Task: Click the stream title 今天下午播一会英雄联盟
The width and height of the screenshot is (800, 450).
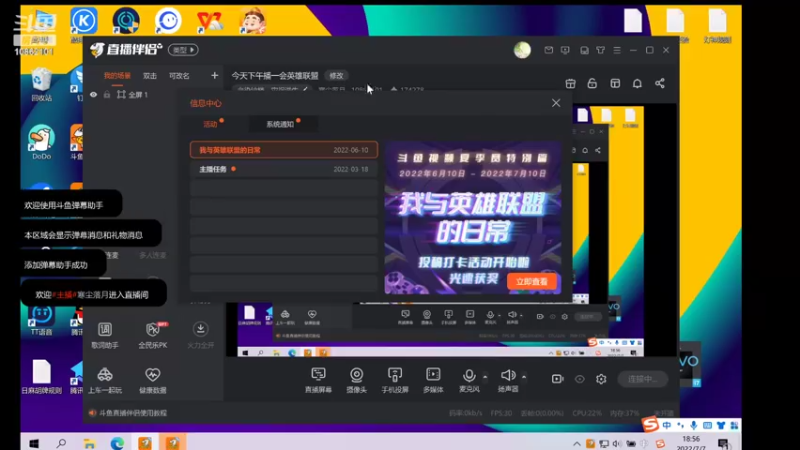Action: click(275, 76)
